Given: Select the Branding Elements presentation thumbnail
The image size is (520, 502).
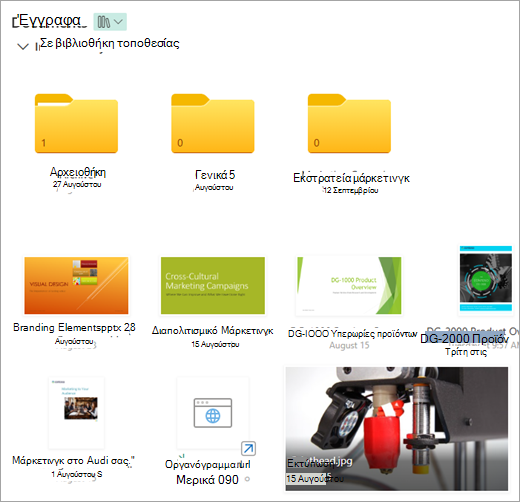Looking at the screenshot, I should click(76, 285).
